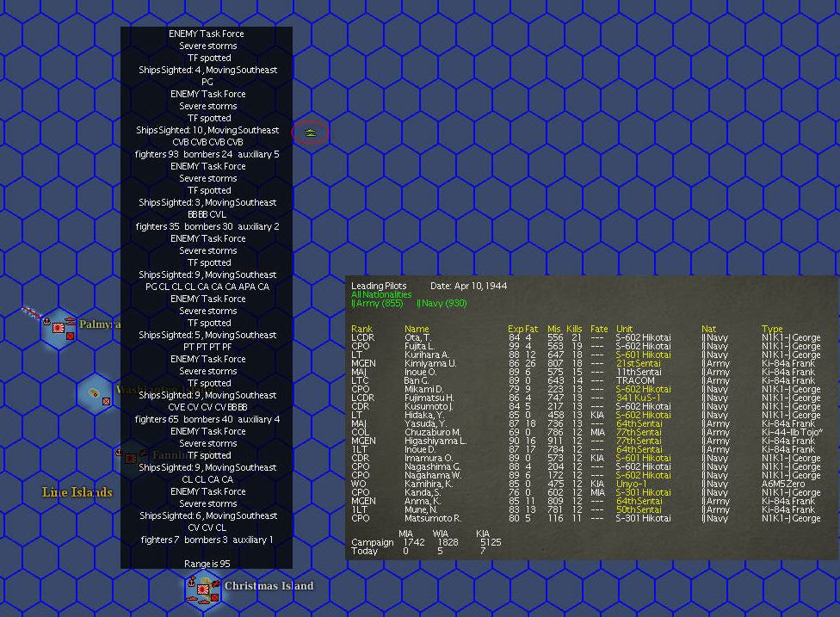Select pilot Imamura O. row

pos(586,458)
